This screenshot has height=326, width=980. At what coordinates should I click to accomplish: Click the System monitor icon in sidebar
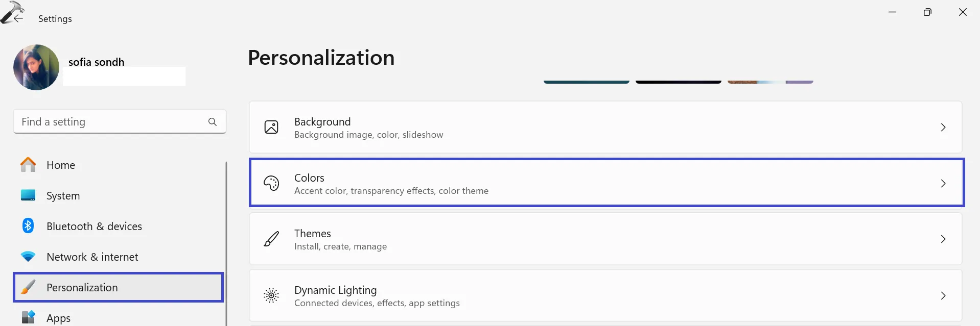pyautogui.click(x=28, y=195)
